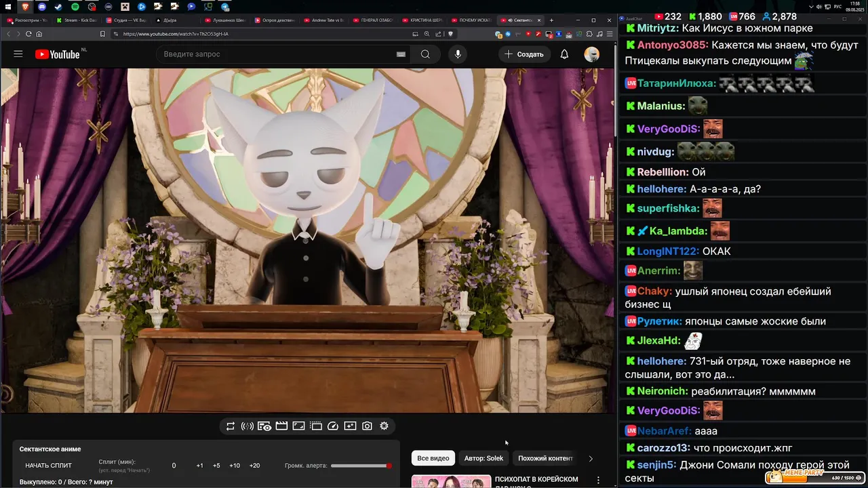Switch to ГЕНЕРАЛ ОЗАБОЧ browser tab
This screenshot has width=868, height=488.
coord(374,20)
